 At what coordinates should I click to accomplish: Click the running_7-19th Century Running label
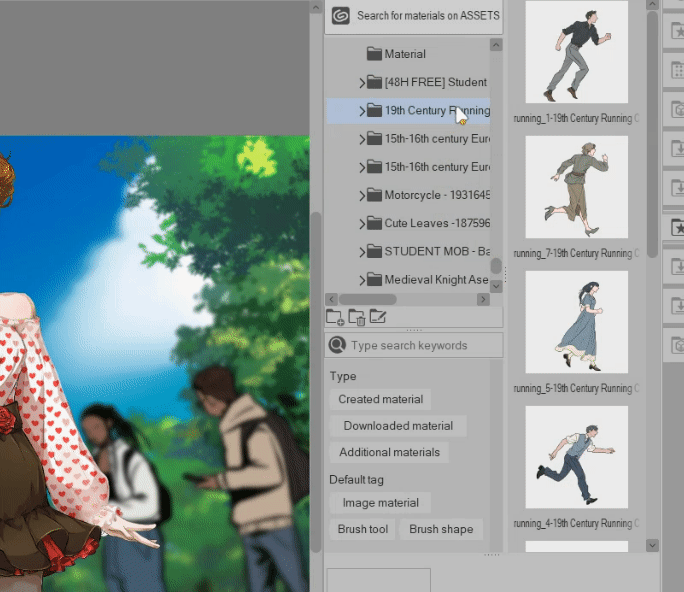pyautogui.click(x=576, y=253)
